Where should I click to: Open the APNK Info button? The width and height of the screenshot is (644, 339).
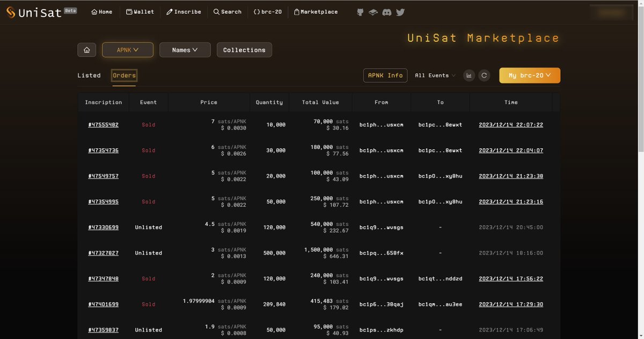(385, 76)
